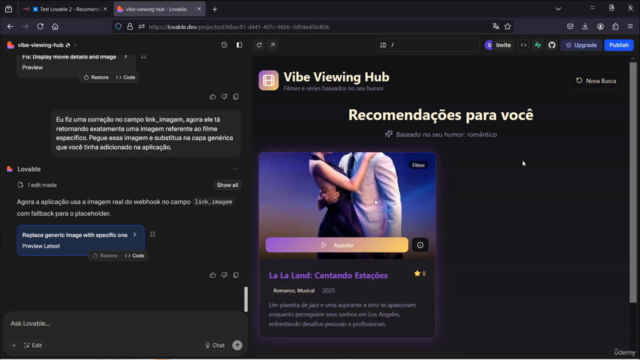This screenshot has width=640, height=360.
Task: Open the code view brackets icon
Action: coord(524,45)
